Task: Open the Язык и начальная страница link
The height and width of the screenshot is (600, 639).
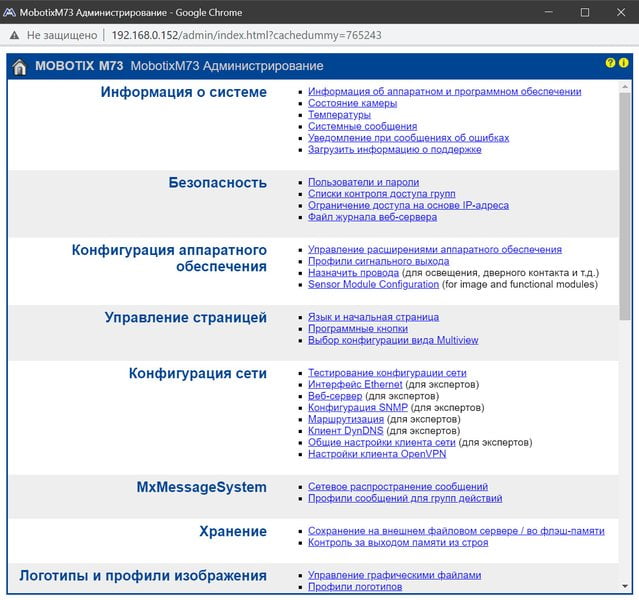Action: 373,317
